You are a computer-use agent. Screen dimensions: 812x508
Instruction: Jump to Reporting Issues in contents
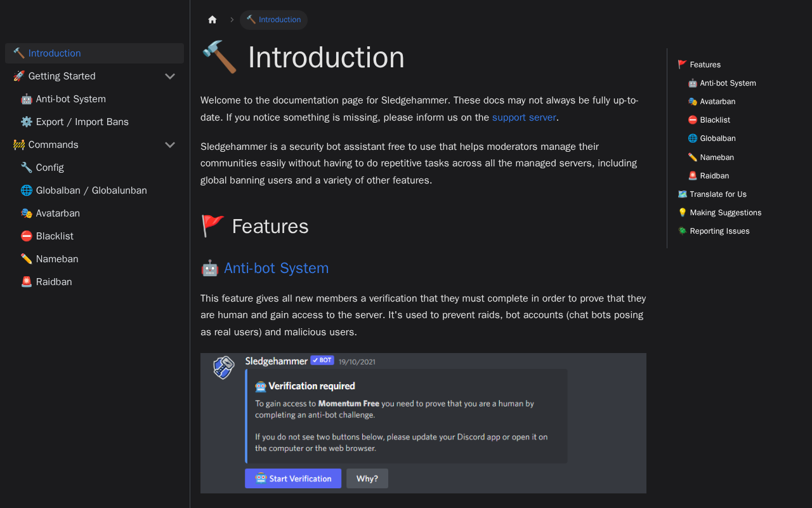click(719, 231)
